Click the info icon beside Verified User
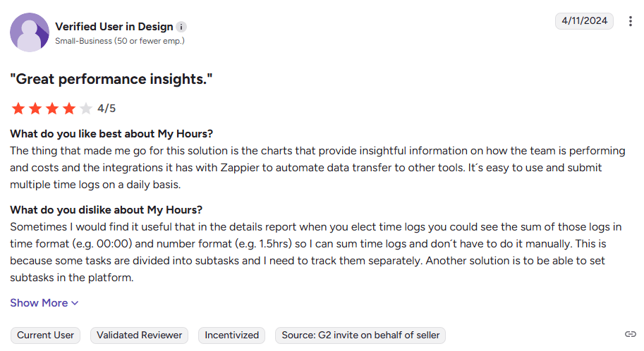The height and width of the screenshot is (351, 644). coord(181,27)
